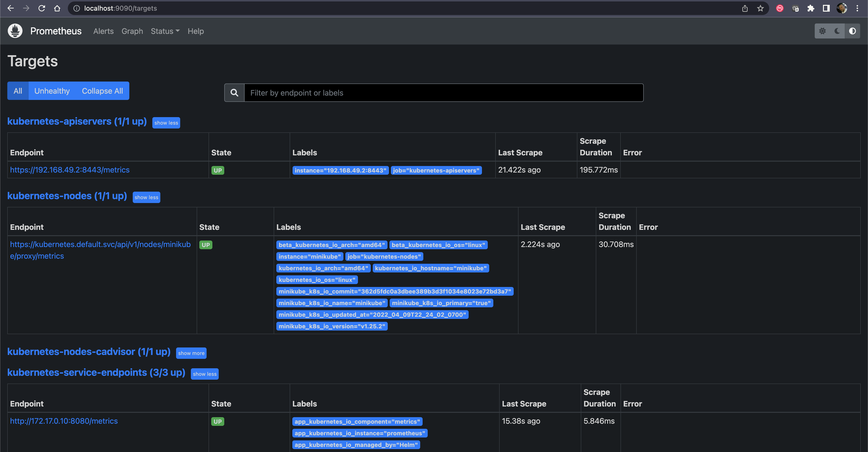This screenshot has height=452, width=868.
Task: Click label app_kubernetes_io_instance="prometheus"
Action: point(360,433)
